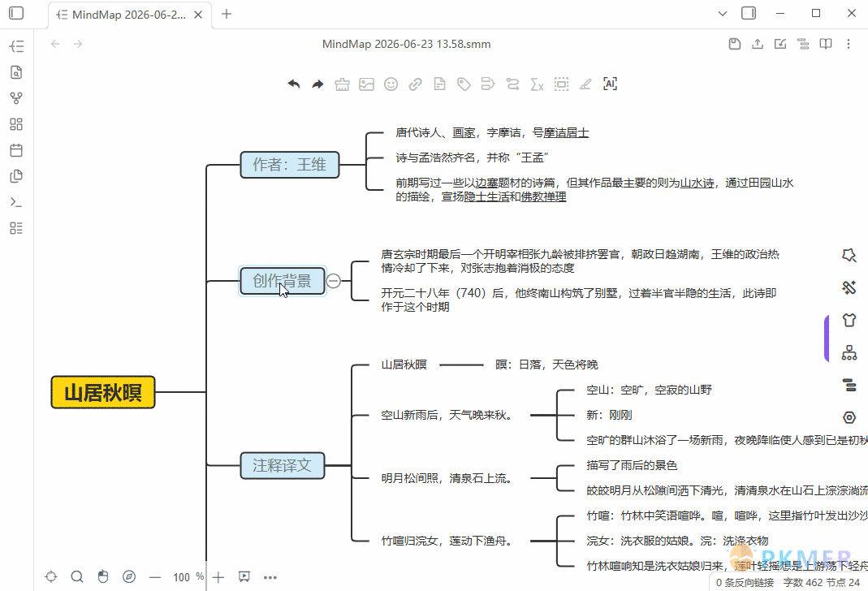
Task: Zoom in with the plus button
Action: [218, 577]
